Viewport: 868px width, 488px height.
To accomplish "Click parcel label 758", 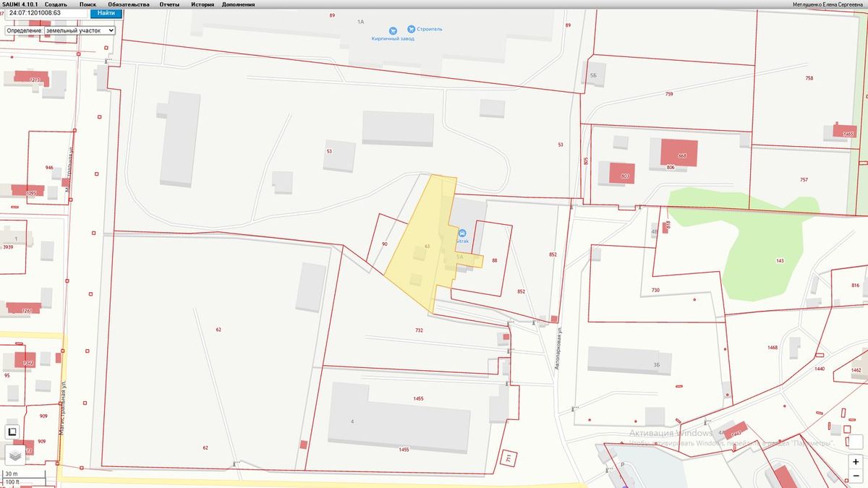I will [809, 78].
